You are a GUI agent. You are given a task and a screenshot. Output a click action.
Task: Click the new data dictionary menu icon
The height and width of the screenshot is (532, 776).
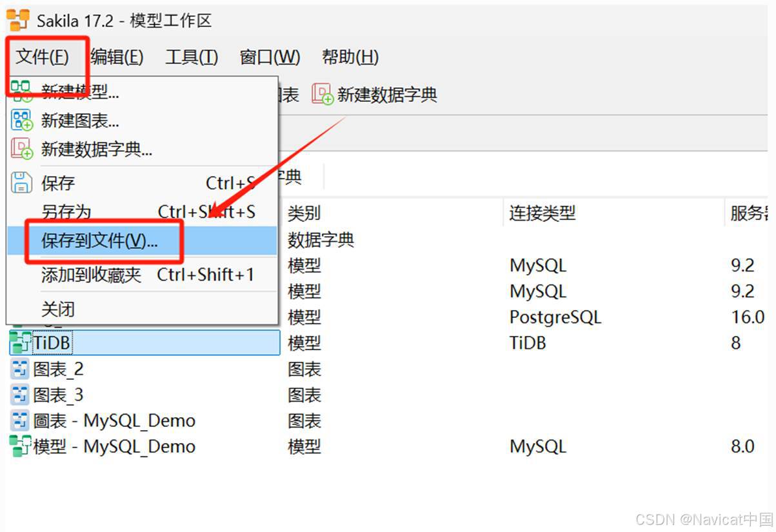(x=22, y=150)
